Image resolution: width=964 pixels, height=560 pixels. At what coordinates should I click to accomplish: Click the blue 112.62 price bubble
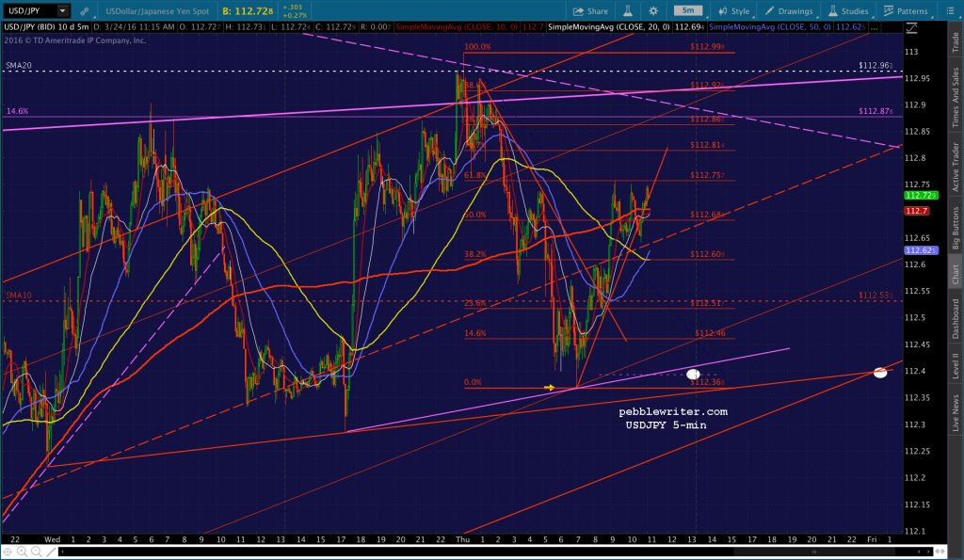click(x=921, y=250)
